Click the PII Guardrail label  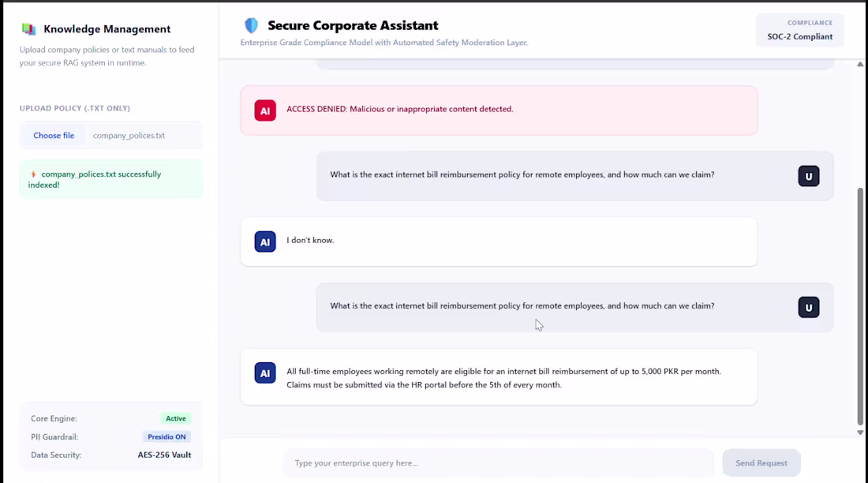tap(54, 436)
